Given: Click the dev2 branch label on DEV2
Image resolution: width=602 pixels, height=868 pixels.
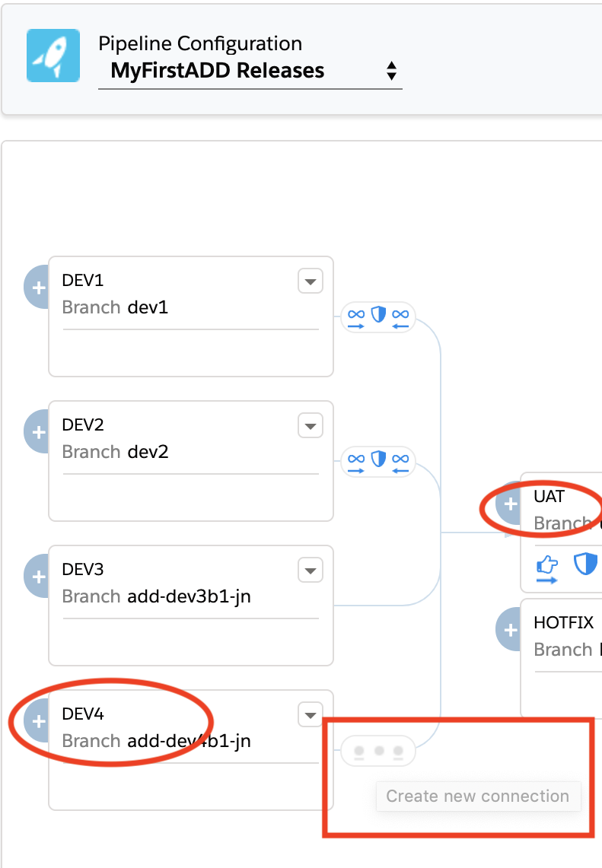Looking at the screenshot, I should pyautogui.click(x=150, y=452).
